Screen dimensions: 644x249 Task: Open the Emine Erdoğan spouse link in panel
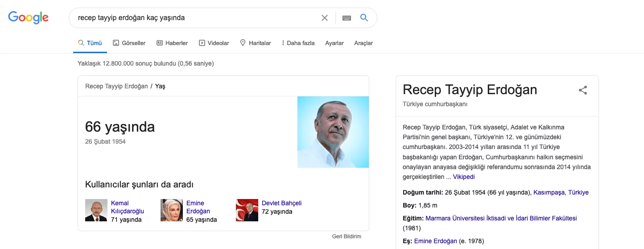[x=436, y=241]
